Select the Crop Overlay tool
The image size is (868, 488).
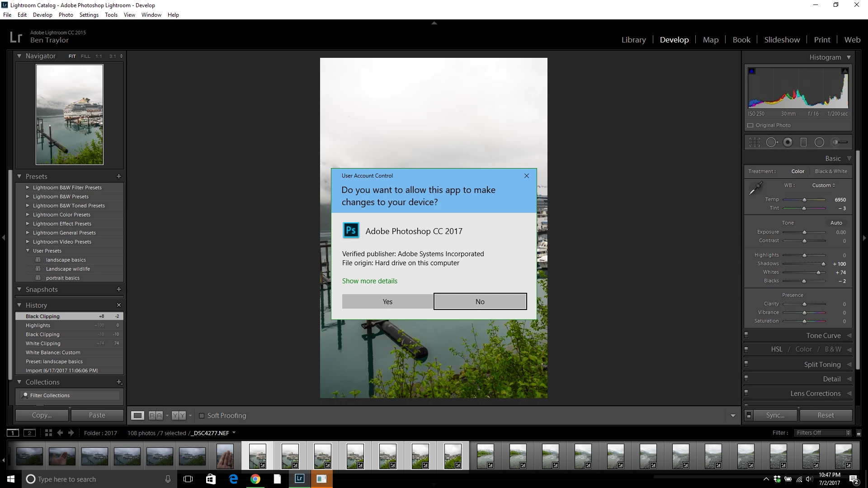tap(755, 142)
